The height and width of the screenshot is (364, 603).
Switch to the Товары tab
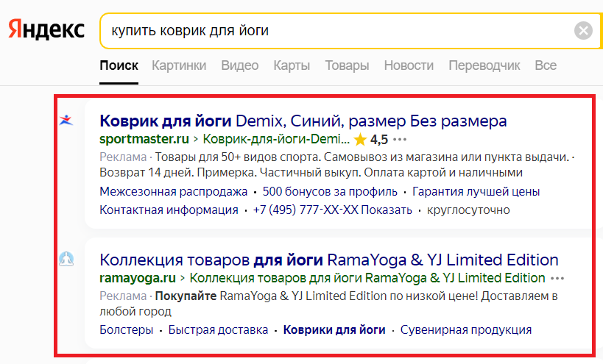coord(347,65)
